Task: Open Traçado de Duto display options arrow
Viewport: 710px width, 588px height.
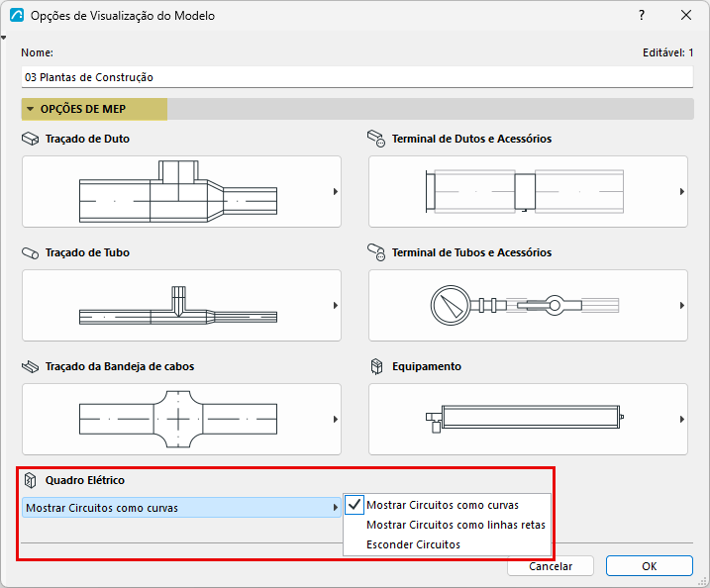Action: [336, 191]
